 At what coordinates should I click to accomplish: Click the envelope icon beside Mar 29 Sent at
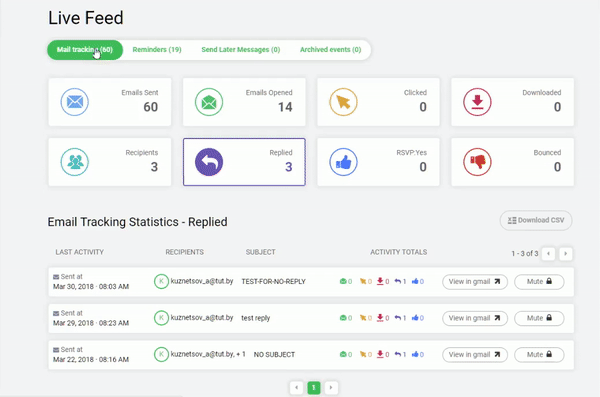pyautogui.click(x=56, y=313)
